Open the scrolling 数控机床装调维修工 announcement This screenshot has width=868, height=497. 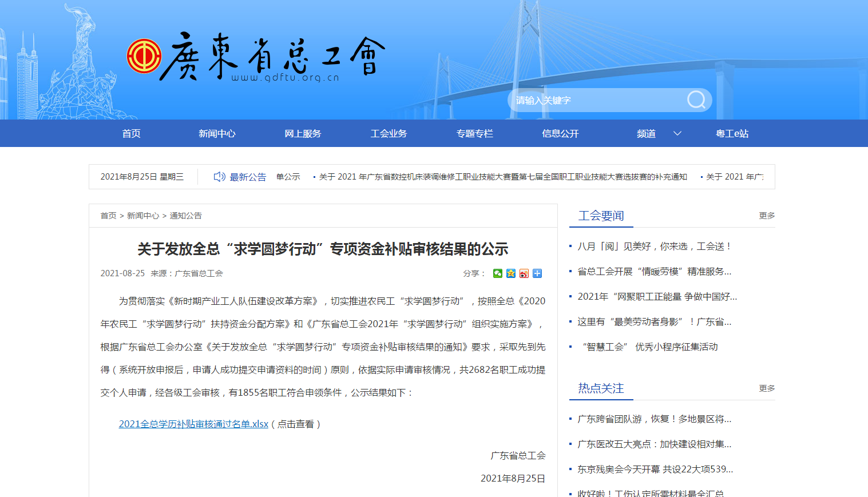pos(502,177)
